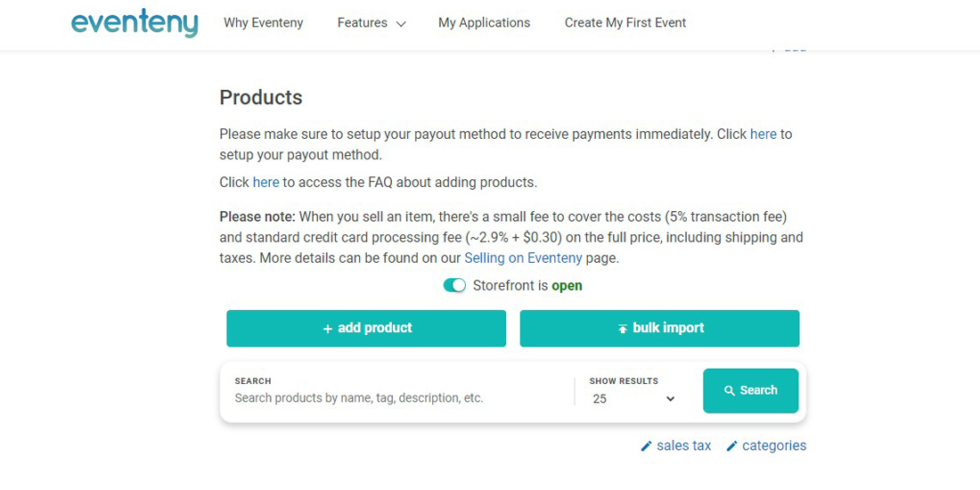Click the Eventeny logo

pos(135,23)
